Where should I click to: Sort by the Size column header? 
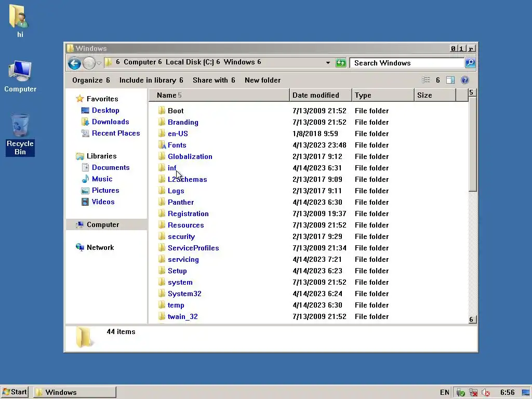point(435,96)
